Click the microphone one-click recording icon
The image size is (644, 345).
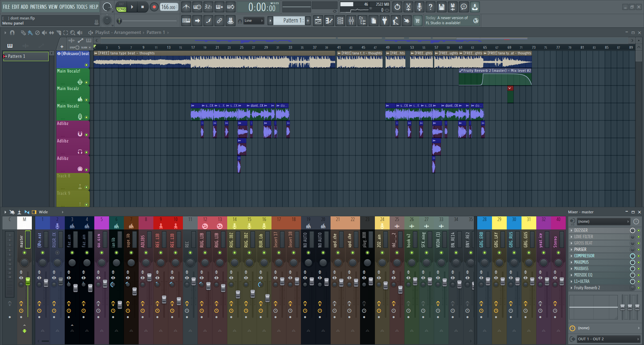point(419,7)
